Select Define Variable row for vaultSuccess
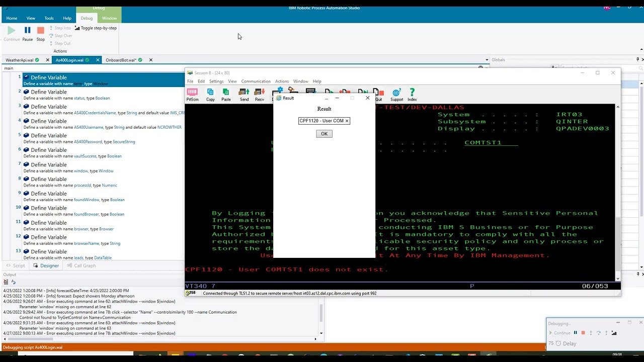The height and width of the screenshot is (362, 644). pos(103,153)
